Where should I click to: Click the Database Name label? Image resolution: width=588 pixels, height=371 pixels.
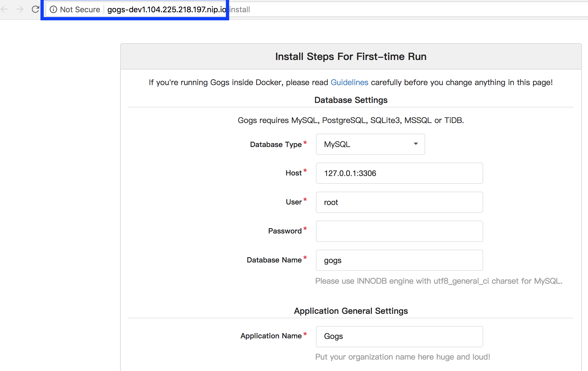tap(274, 260)
